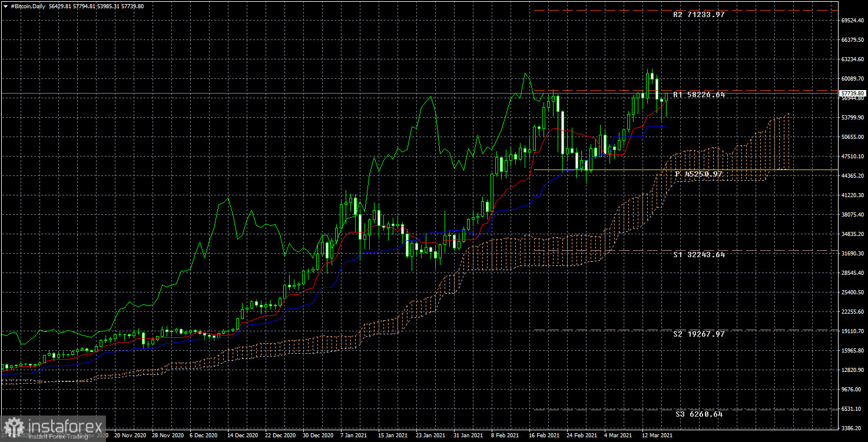
Task: Click the dropdown triangle beside #Bitcoin,Daily
Action: coord(6,6)
